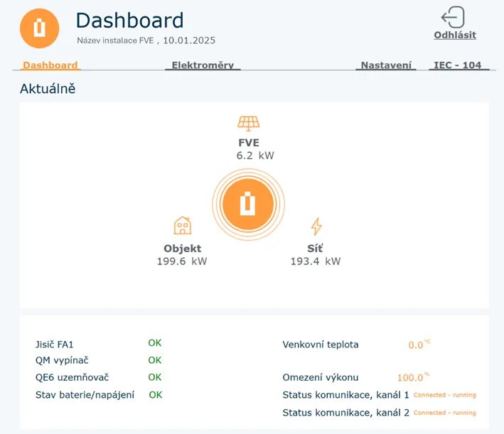This screenshot has height=434, width=504.
Task: Go to the IEC - 104 tab
Action: [x=457, y=65]
